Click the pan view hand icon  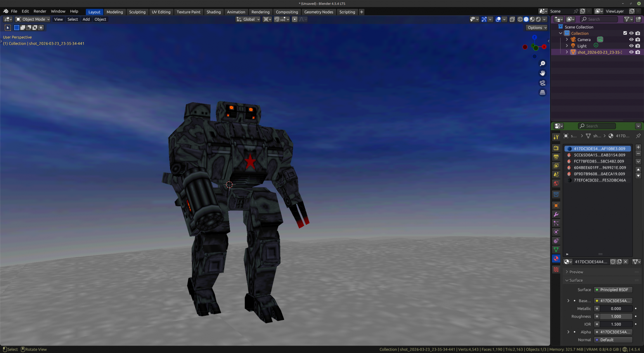[542, 73]
